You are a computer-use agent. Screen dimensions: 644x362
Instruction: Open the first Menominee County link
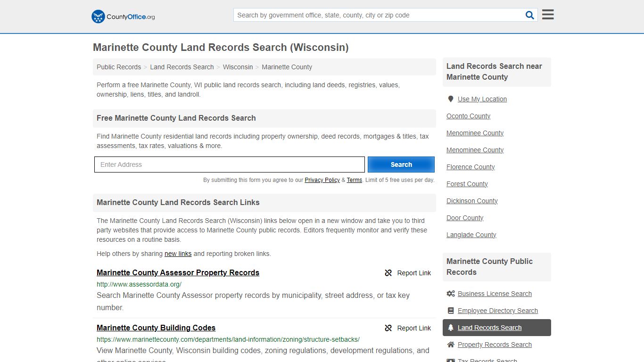tap(475, 133)
